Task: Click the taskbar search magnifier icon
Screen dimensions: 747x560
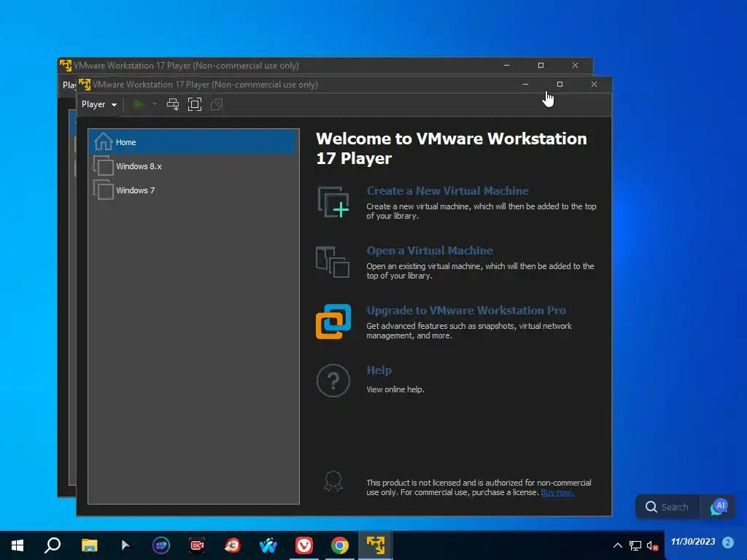Action: click(x=53, y=545)
